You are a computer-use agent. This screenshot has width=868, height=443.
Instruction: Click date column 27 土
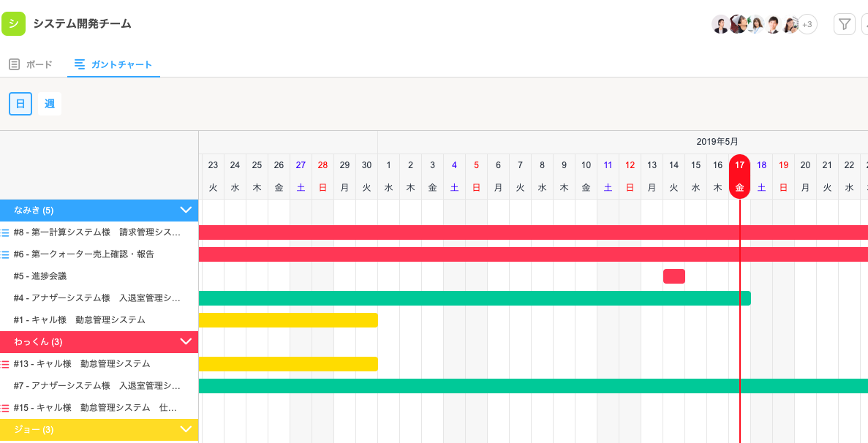(301, 176)
